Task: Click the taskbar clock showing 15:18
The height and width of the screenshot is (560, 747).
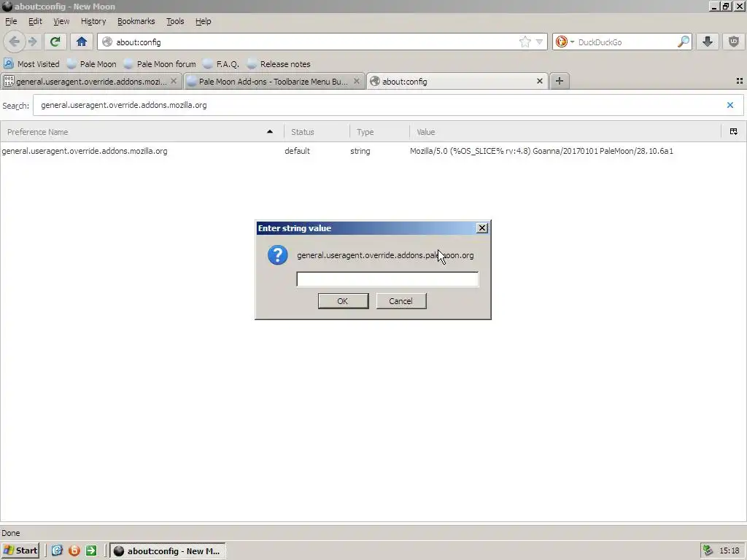Action: pyautogui.click(x=729, y=551)
